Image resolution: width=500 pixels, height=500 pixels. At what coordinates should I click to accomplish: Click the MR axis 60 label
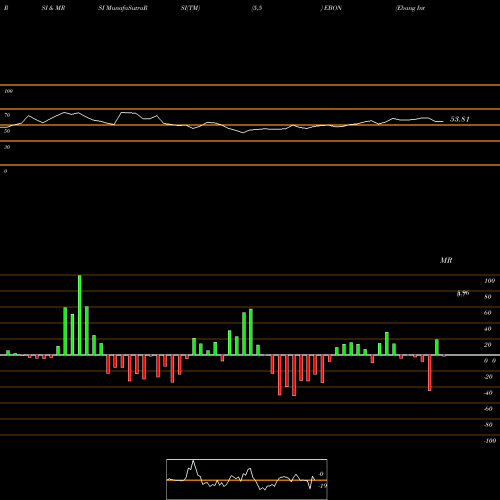[x=488, y=313]
